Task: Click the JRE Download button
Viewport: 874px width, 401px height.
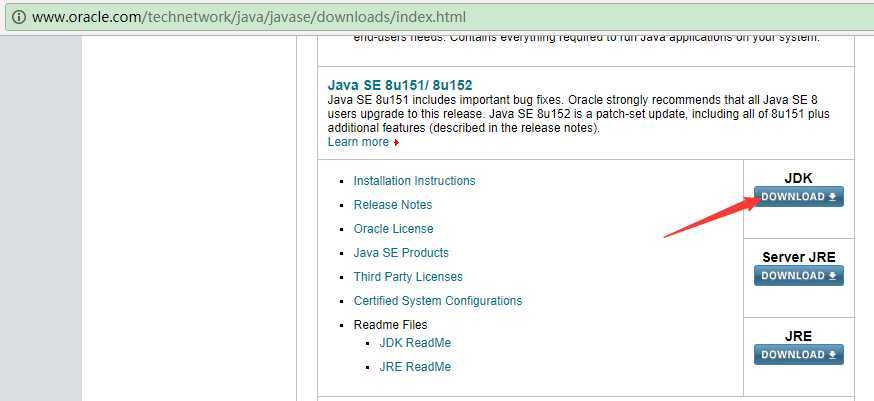Action: [x=798, y=355]
